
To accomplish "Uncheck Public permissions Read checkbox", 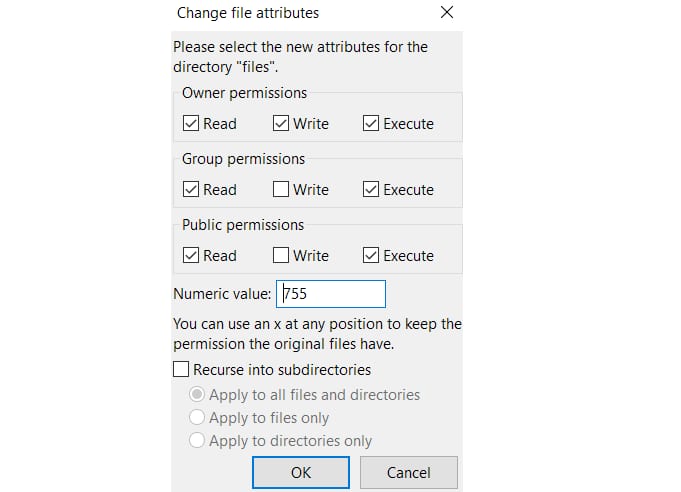I will pyautogui.click(x=191, y=256).
